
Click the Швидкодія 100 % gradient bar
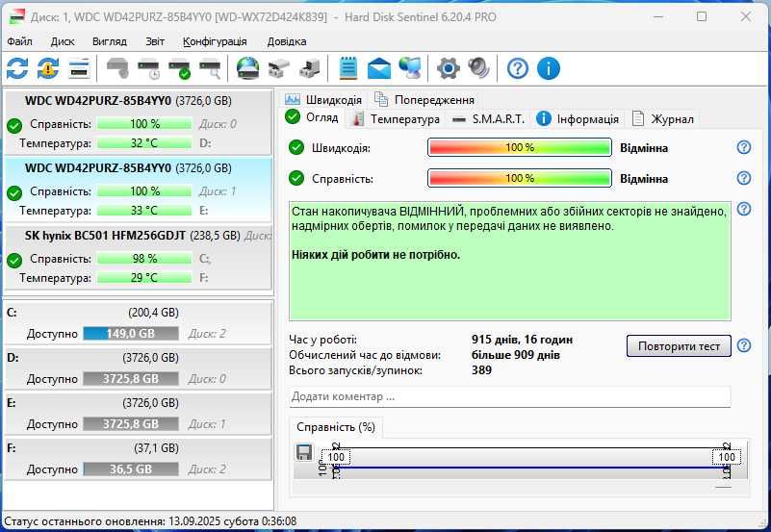(x=520, y=147)
